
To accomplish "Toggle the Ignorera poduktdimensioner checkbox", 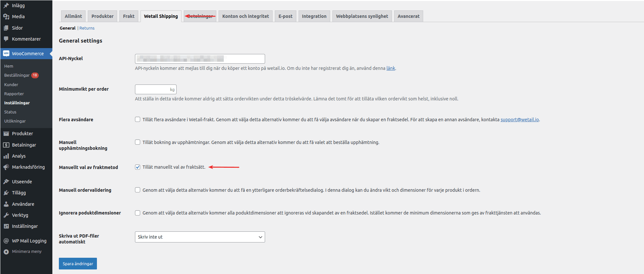I will [x=138, y=213].
